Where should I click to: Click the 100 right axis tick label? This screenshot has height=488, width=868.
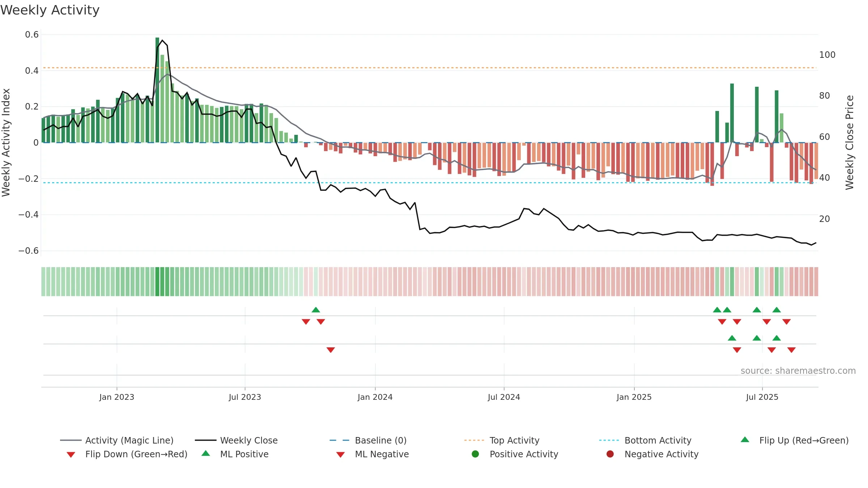click(x=827, y=55)
